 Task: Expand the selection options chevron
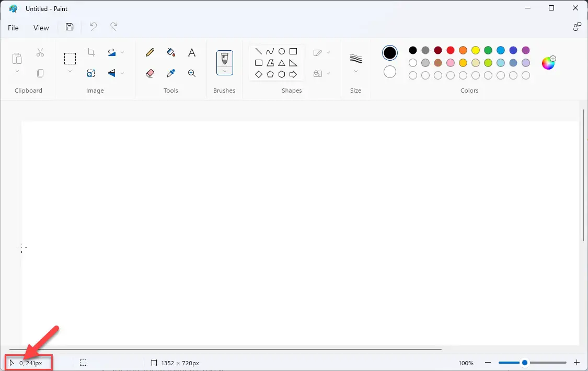click(70, 71)
